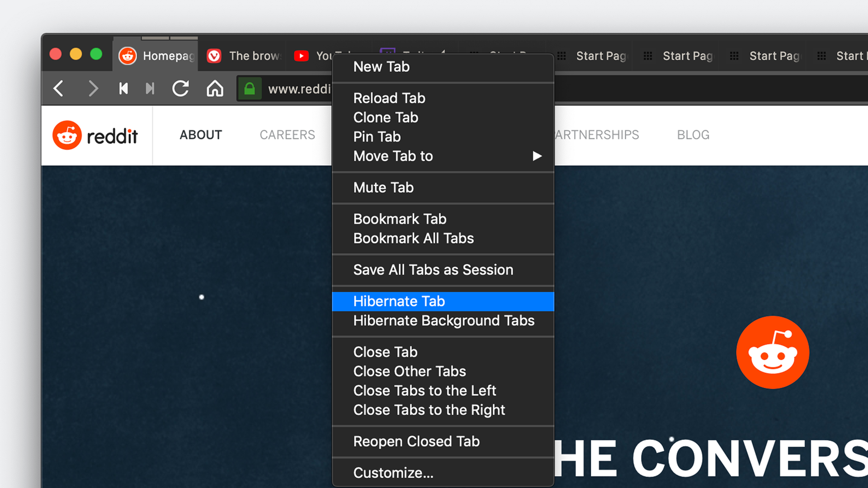The height and width of the screenshot is (488, 868).
Task: Select Close Tab menu entry
Action: (x=443, y=352)
